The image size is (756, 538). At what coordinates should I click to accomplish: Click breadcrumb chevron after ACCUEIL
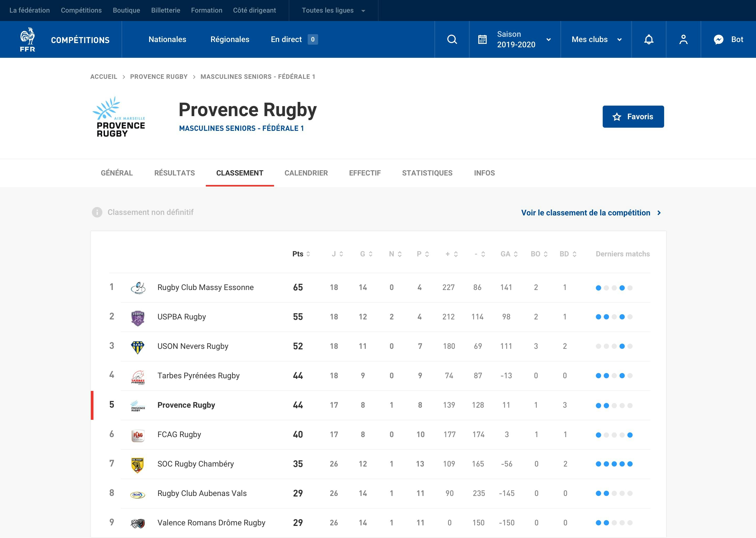click(x=124, y=77)
